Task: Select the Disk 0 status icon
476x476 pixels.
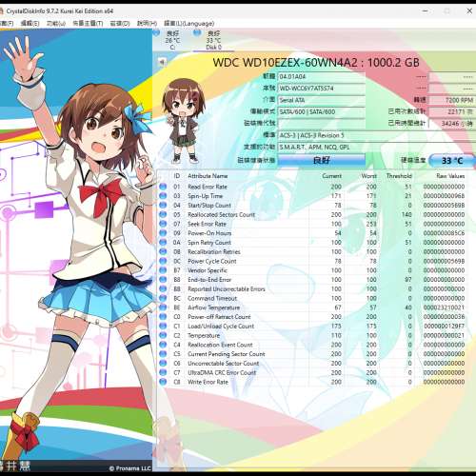Action: click(x=197, y=32)
